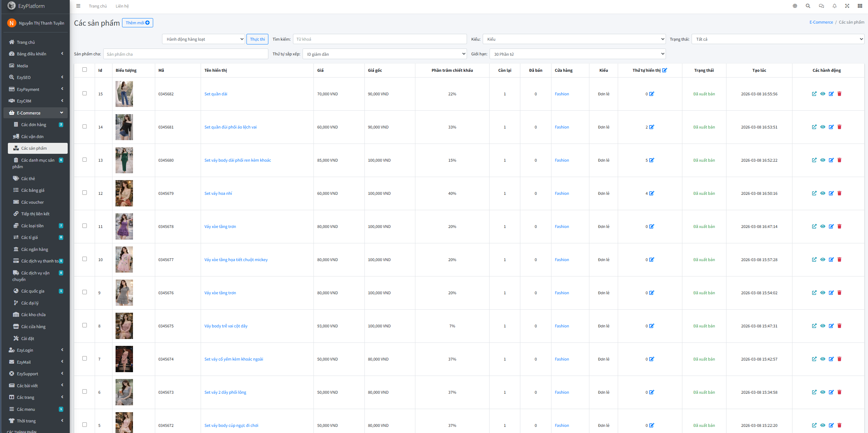The width and height of the screenshot is (868, 433).
Task: Click the globe language icon in header
Action: point(795,6)
